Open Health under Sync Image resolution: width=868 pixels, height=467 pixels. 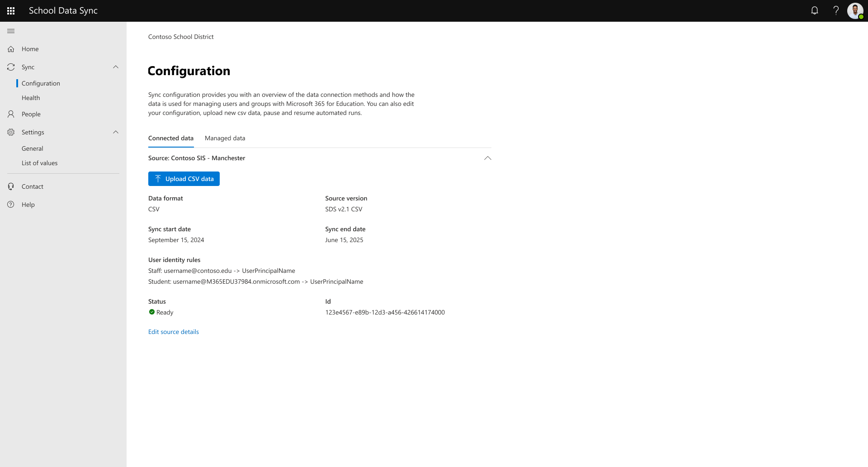click(x=31, y=98)
